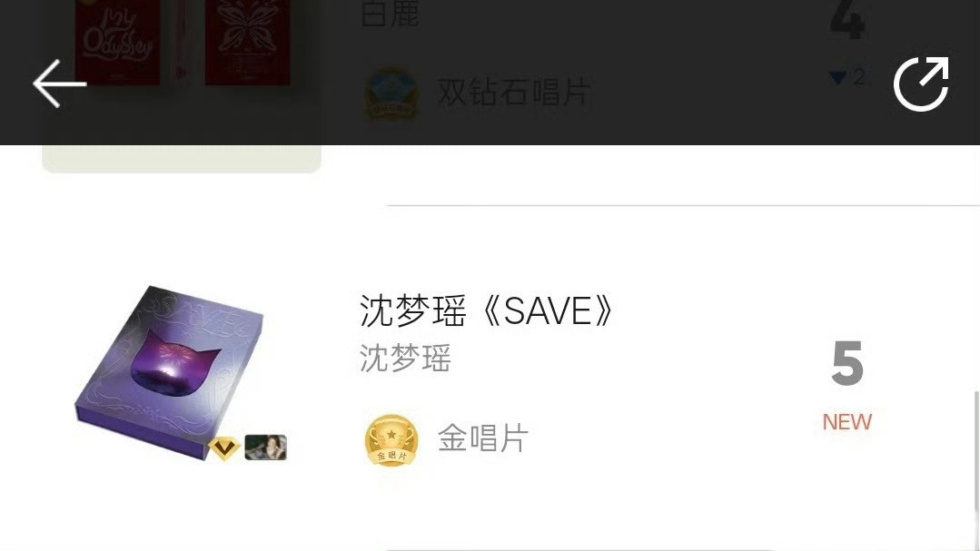Image resolution: width=980 pixels, height=551 pixels.
Task: Tap the 双钻石唱片 certification label text
Action: pos(514,92)
